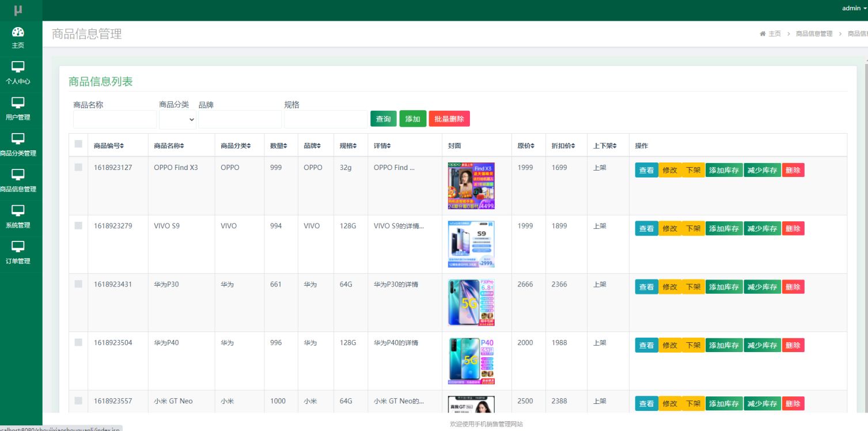Sort the table by 上下架 column

tap(605, 146)
